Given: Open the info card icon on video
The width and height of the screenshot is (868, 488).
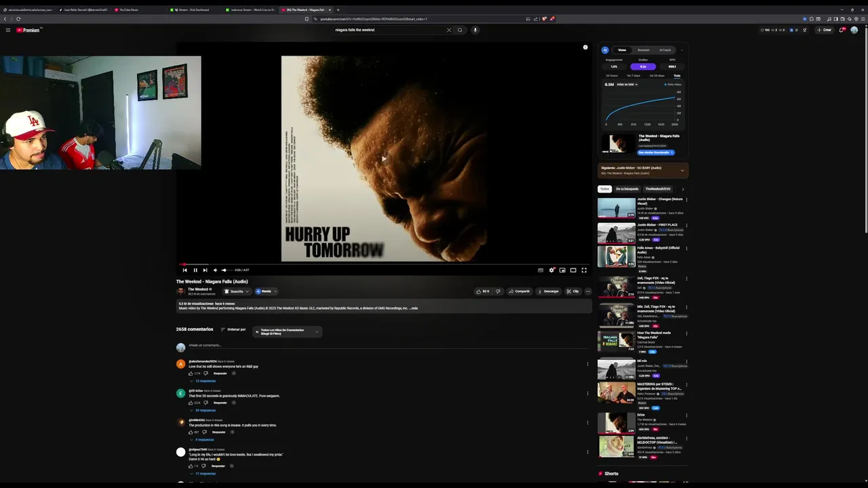Looking at the screenshot, I should 585,47.
